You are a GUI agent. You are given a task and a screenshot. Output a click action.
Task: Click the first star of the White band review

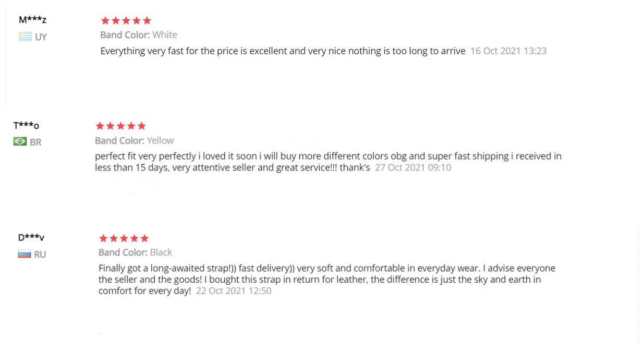pyautogui.click(x=105, y=21)
